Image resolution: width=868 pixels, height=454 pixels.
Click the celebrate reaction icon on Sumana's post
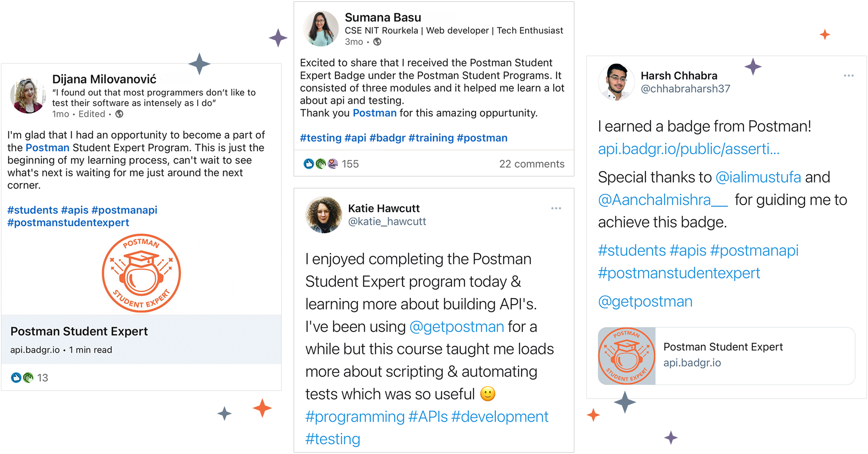click(320, 163)
